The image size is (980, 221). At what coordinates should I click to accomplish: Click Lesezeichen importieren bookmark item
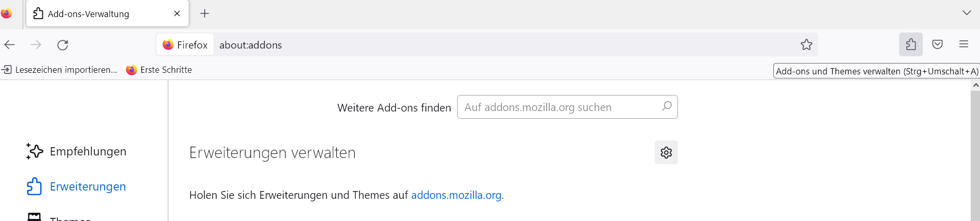pyautogui.click(x=60, y=70)
